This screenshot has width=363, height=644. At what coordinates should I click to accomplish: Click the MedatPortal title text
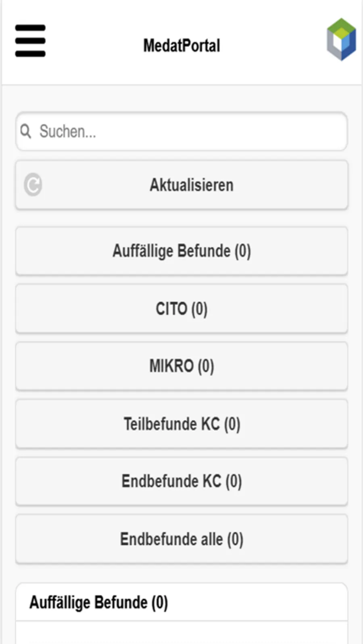[x=182, y=46]
